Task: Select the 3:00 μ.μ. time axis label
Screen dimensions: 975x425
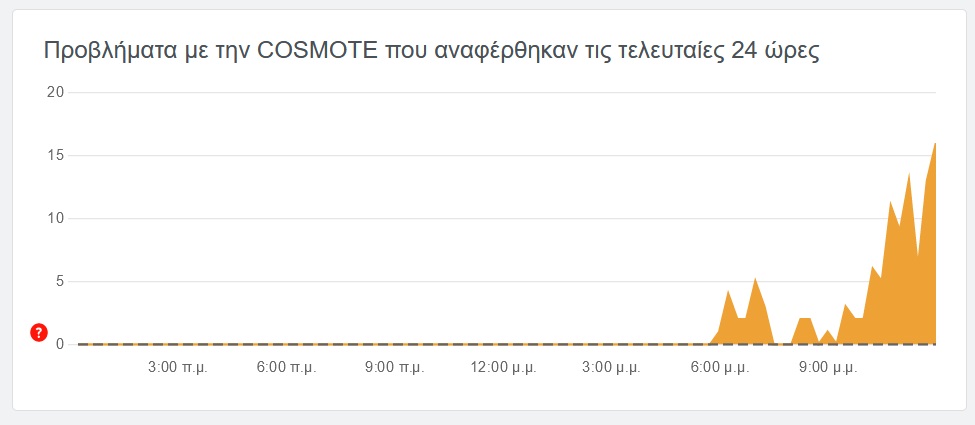Action: click(x=612, y=367)
